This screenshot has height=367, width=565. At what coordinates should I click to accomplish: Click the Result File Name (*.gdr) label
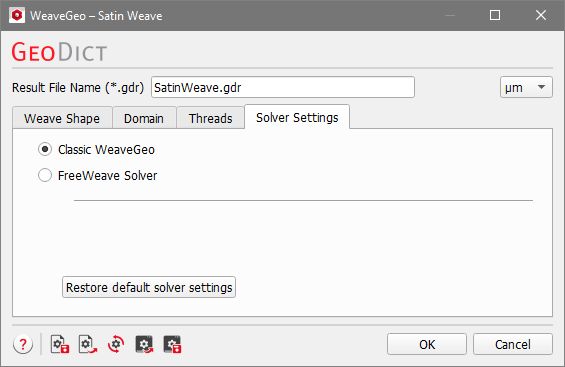(x=78, y=88)
